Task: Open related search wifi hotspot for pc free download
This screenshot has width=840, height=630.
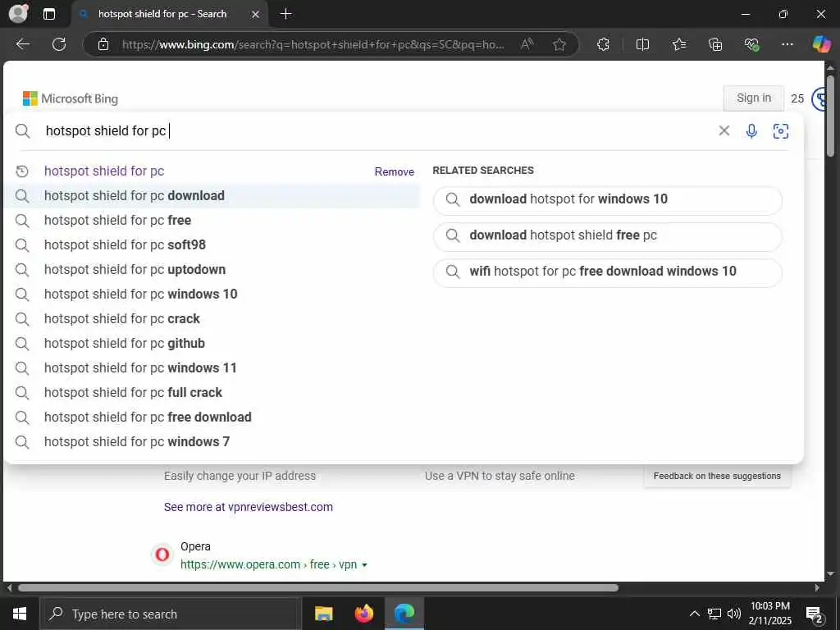Action: [x=608, y=272]
